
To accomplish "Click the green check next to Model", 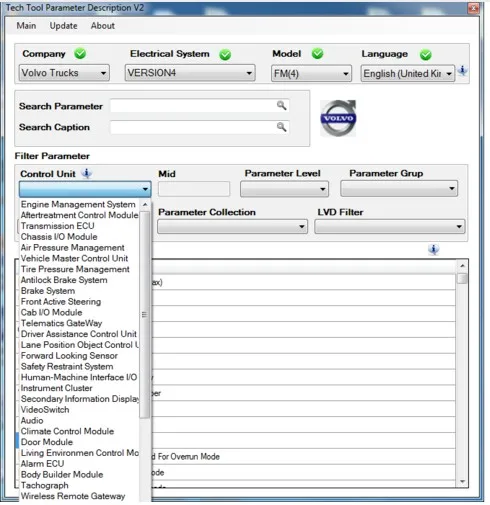I will point(317,53).
